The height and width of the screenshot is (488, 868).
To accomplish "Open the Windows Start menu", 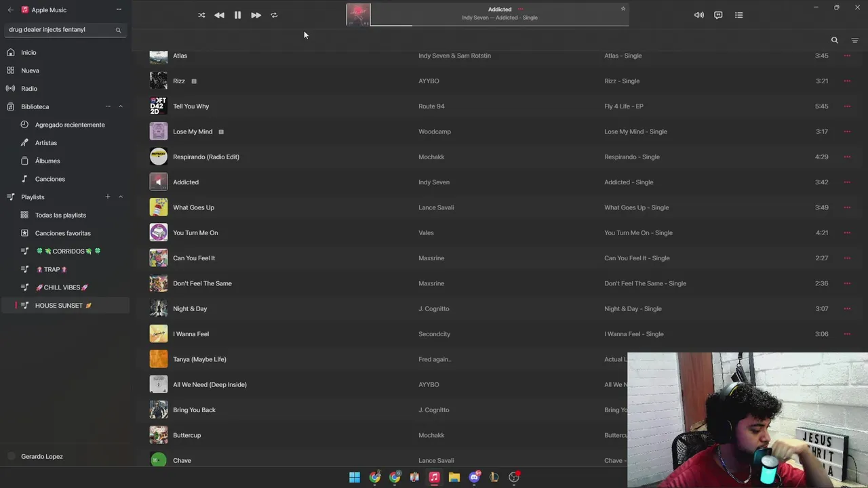I will [355, 477].
